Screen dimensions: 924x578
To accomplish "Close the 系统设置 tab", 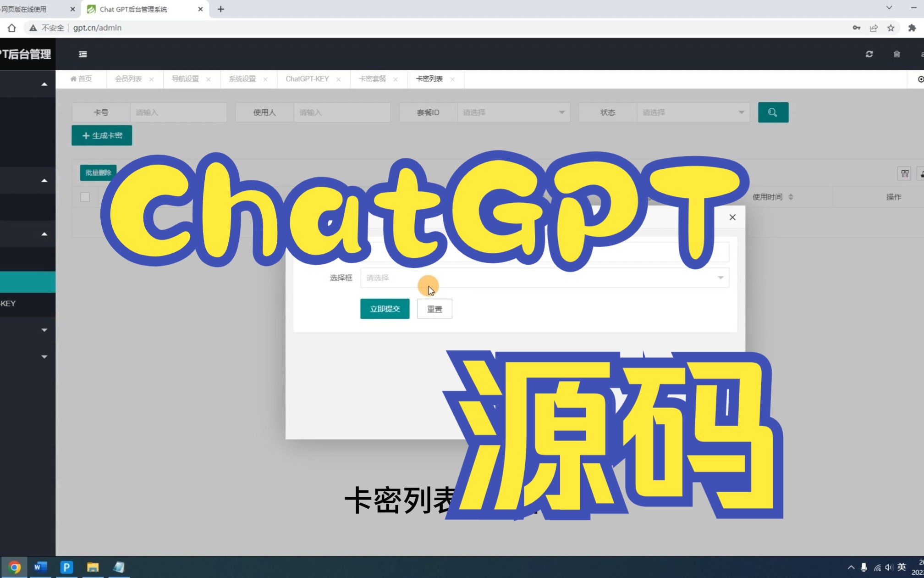I will coord(265,79).
